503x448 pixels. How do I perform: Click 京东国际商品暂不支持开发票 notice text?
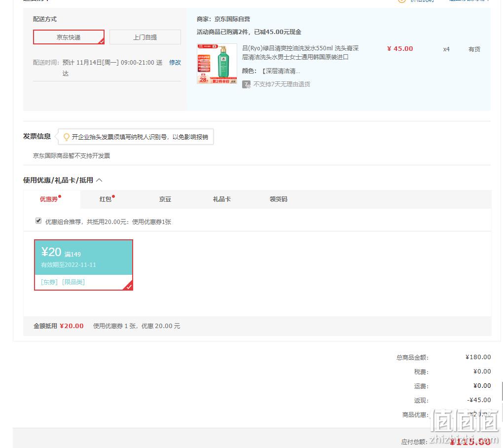pos(72,155)
